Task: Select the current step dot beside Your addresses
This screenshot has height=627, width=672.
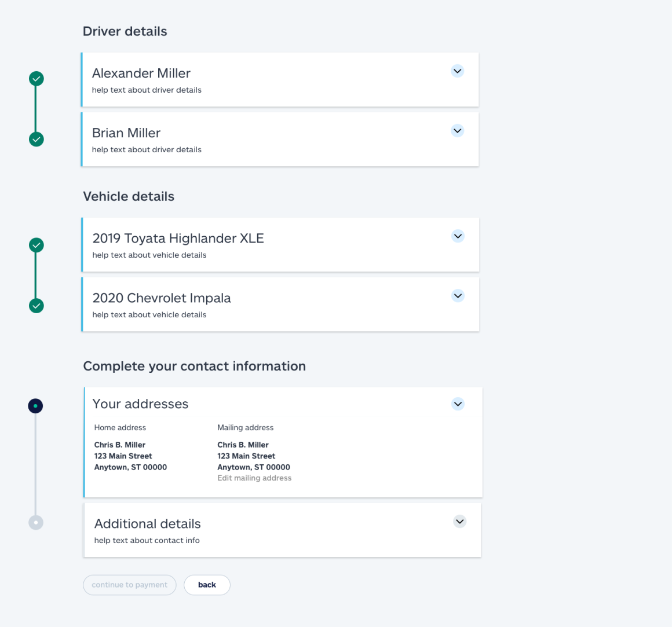Action: 35,406
